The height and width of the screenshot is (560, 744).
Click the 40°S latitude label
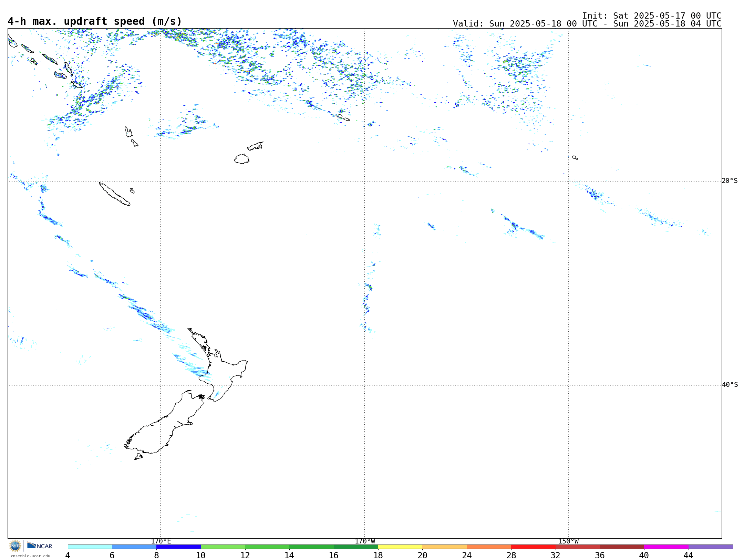pyautogui.click(x=730, y=385)
